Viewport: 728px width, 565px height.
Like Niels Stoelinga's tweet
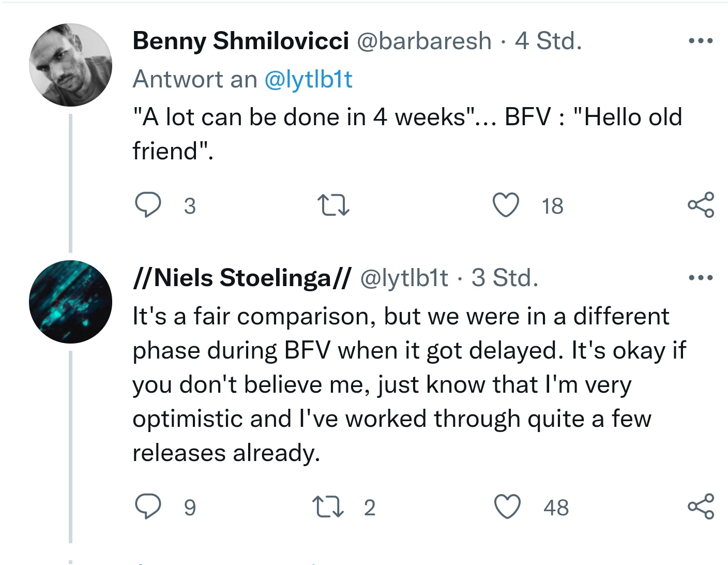coord(507,507)
